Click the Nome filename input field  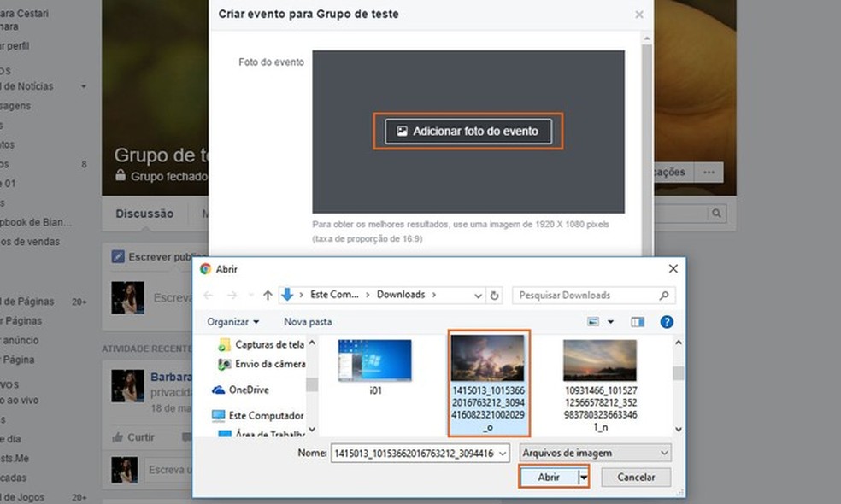point(414,454)
